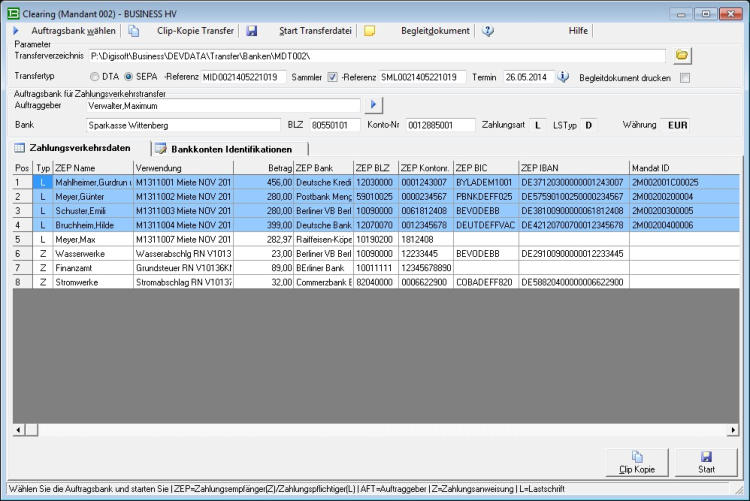Select the SEPA transfer type radio button

click(128, 77)
